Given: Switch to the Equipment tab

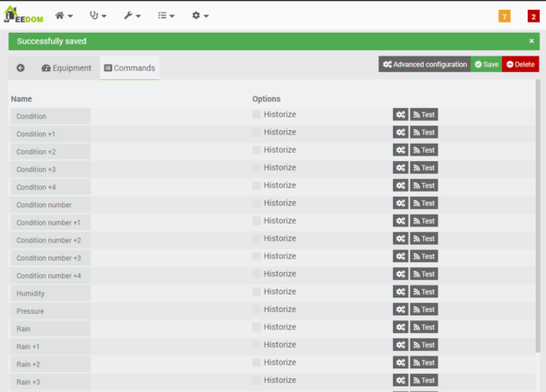Looking at the screenshot, I should 66,68.
